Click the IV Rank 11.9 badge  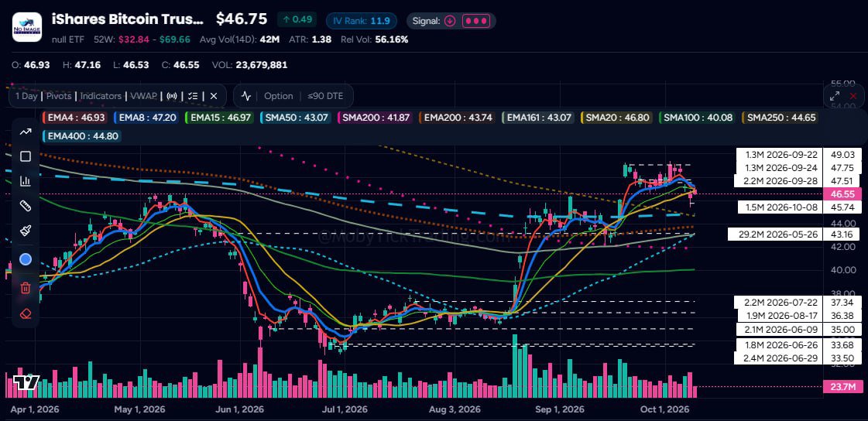coord(362,21)
